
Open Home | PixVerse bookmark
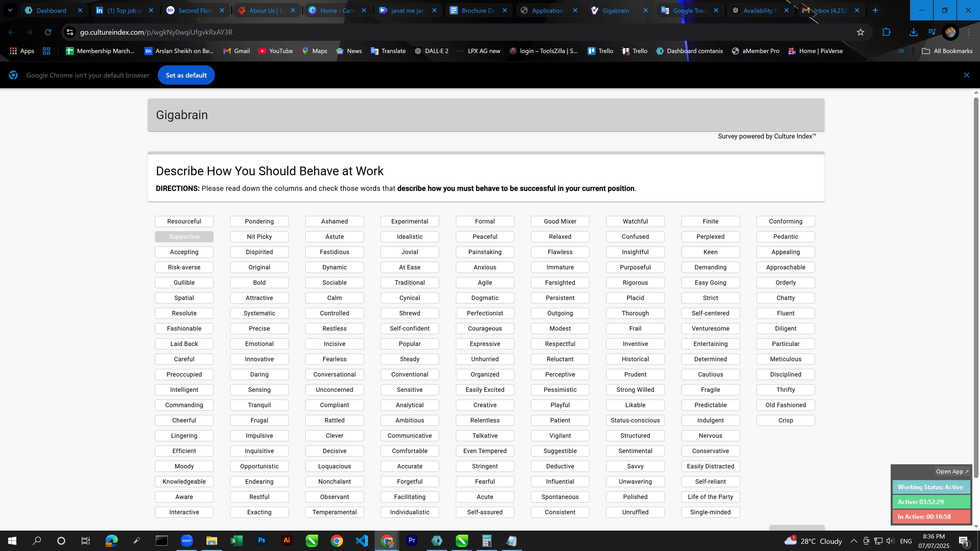(815, 51)
